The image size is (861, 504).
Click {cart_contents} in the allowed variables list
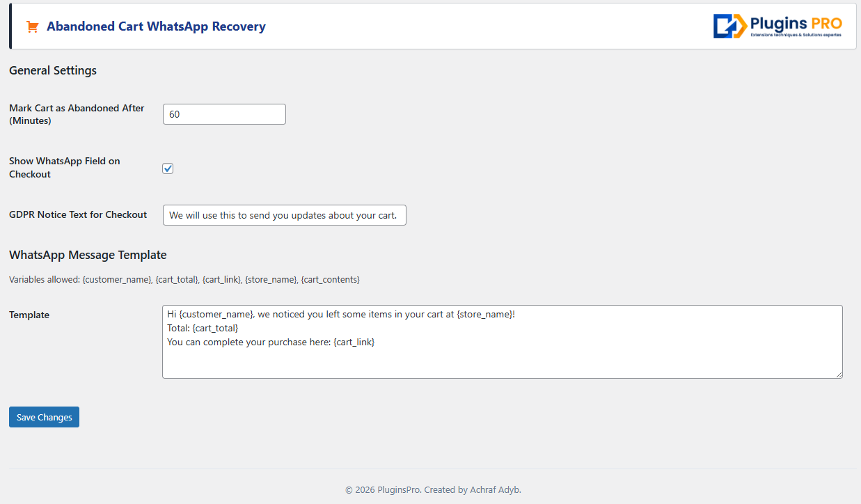[330, 280]
